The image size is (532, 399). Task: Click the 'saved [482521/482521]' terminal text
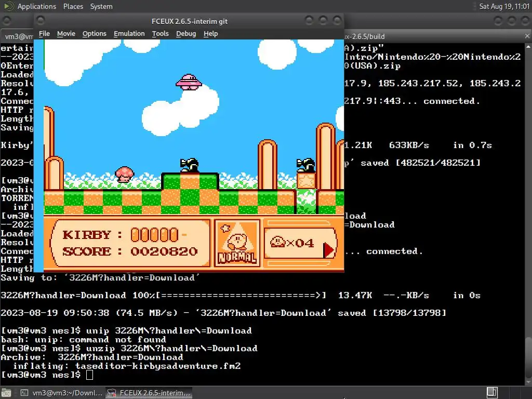420,163
